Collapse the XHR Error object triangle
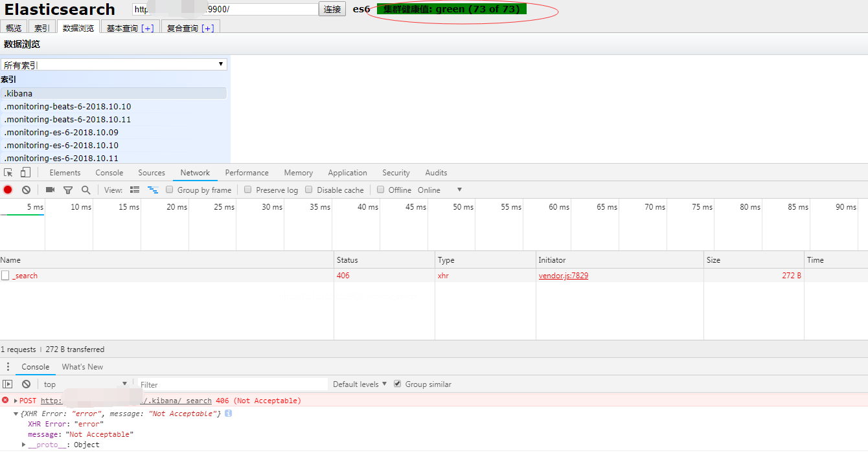The height and width of the screenshot is (453, 868). pyautogui.click(x=16, y=414)
